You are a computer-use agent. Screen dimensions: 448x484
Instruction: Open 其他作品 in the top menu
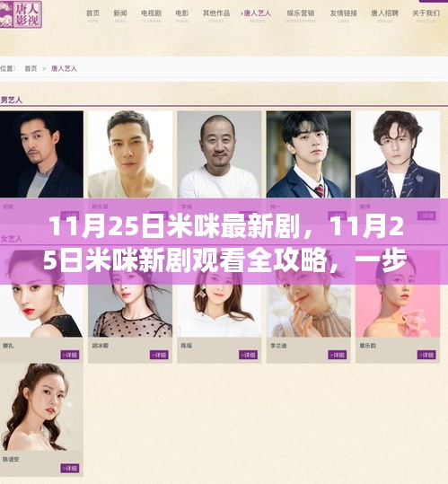point(216,16)
